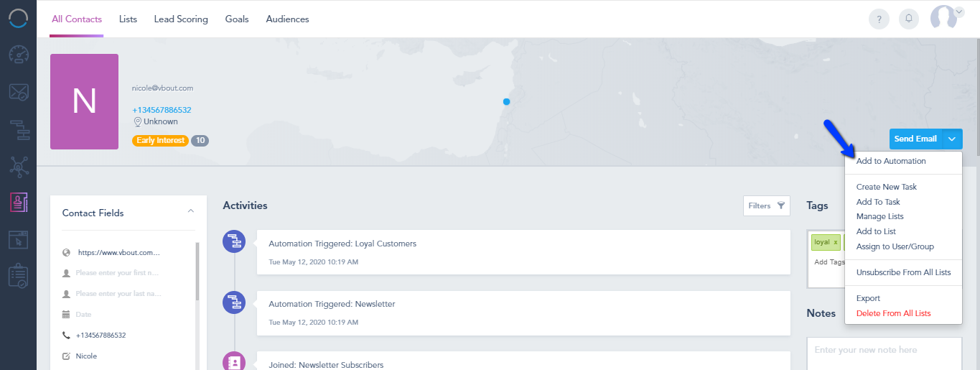
Task: Open the email marketing envelope icon
Action: (19, 92)
